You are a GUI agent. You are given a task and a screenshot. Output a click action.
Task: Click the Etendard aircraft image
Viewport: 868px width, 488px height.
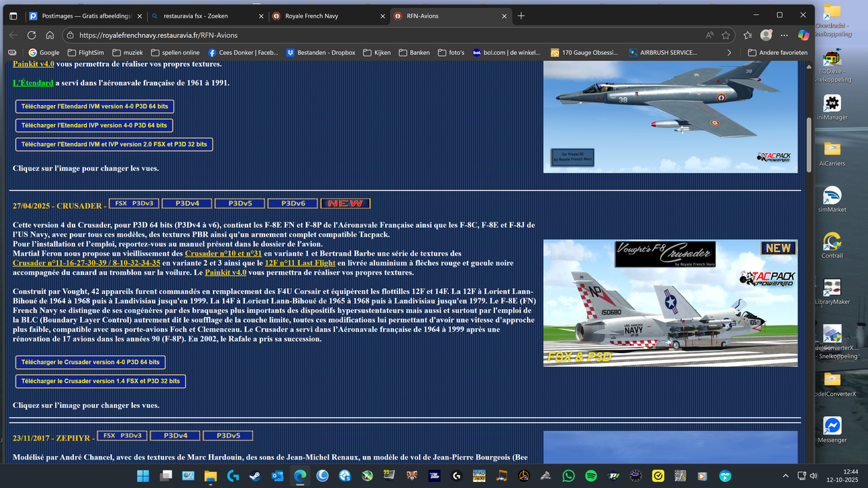pyautogui.click(x=670, y=117)
